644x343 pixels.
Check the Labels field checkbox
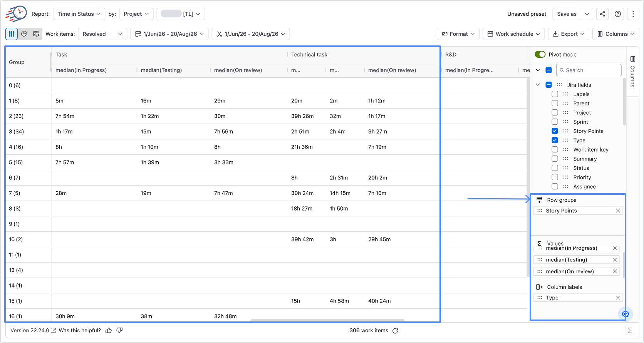point(555,94)
